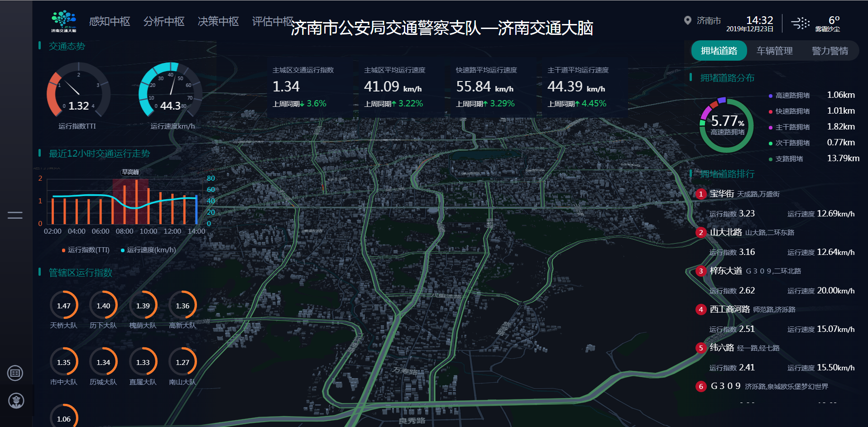Open the hamburger menu on left sidebar
Image resolution: width=868 pixels, height=427 pixels.
(15, 216)
